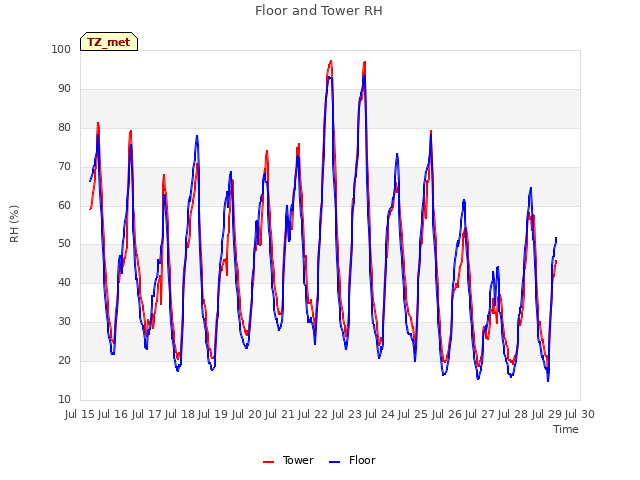This screenshot has height=480, width=640.
Task: Click the chart title Floor and Tower RH
Action: [319, 11]
